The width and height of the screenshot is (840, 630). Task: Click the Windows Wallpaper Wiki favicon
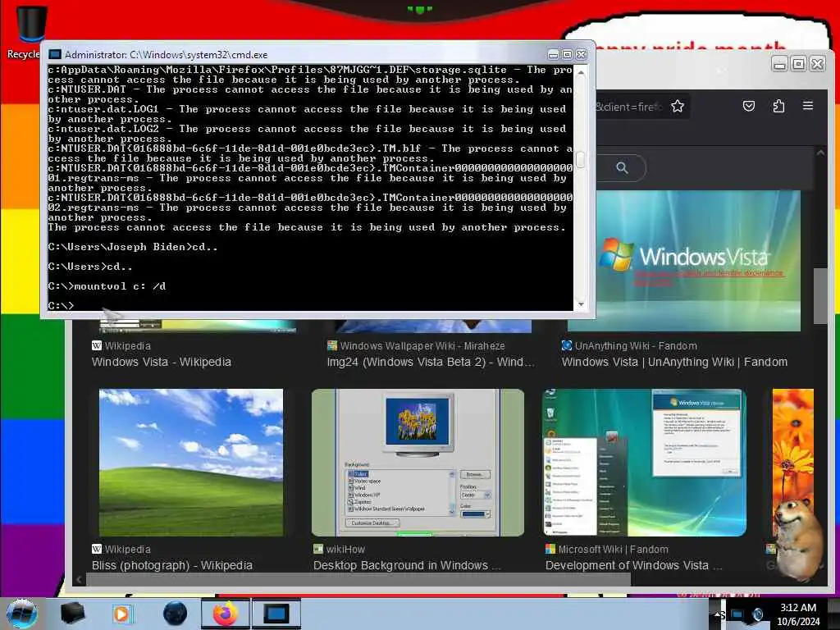332,345
